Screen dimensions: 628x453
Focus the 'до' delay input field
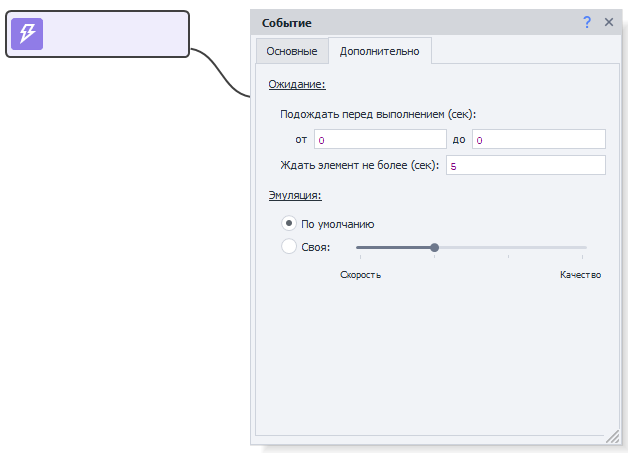click(538, 139)
